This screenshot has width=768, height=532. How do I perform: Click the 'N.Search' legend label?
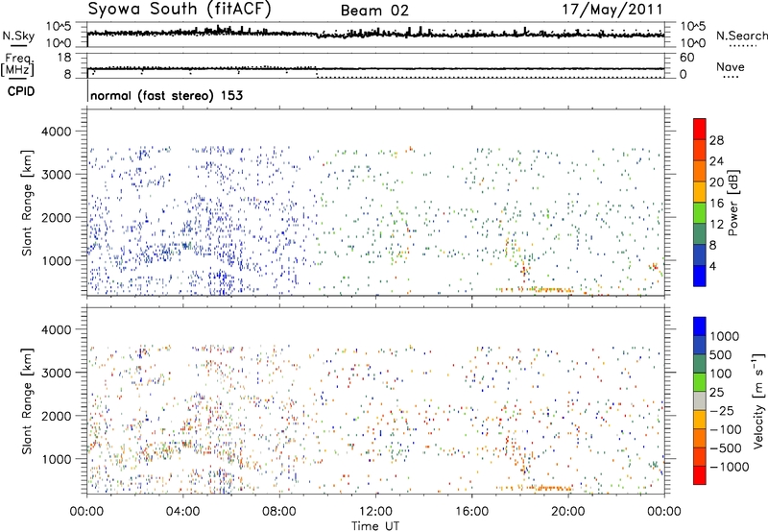[x=741, y=36]
